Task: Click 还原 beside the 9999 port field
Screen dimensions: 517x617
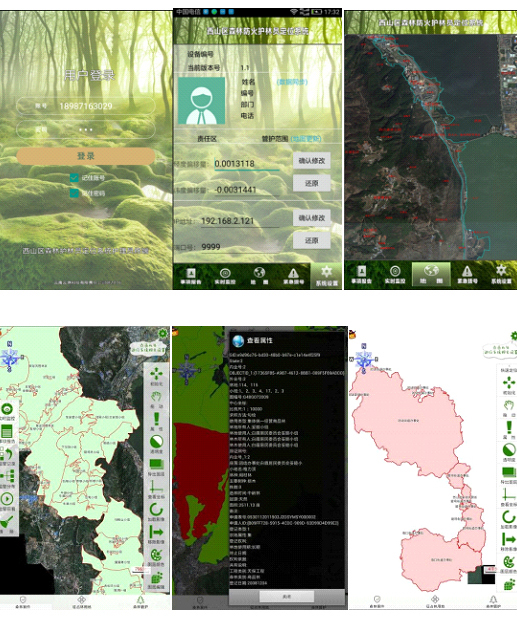Action: point(311,240)
